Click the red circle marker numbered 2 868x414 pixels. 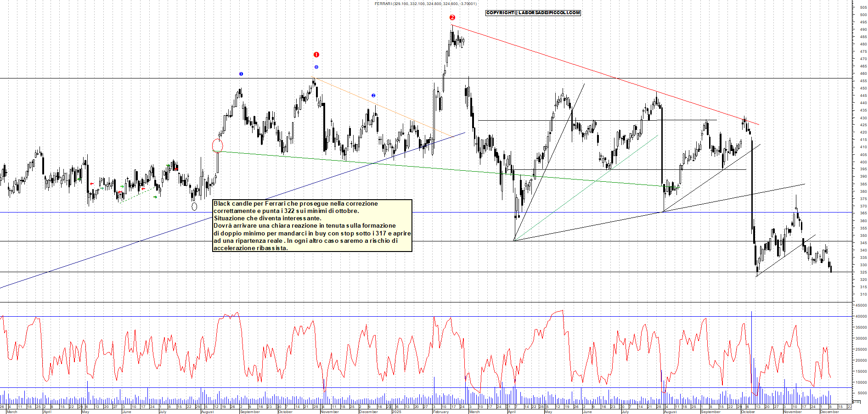452,17
